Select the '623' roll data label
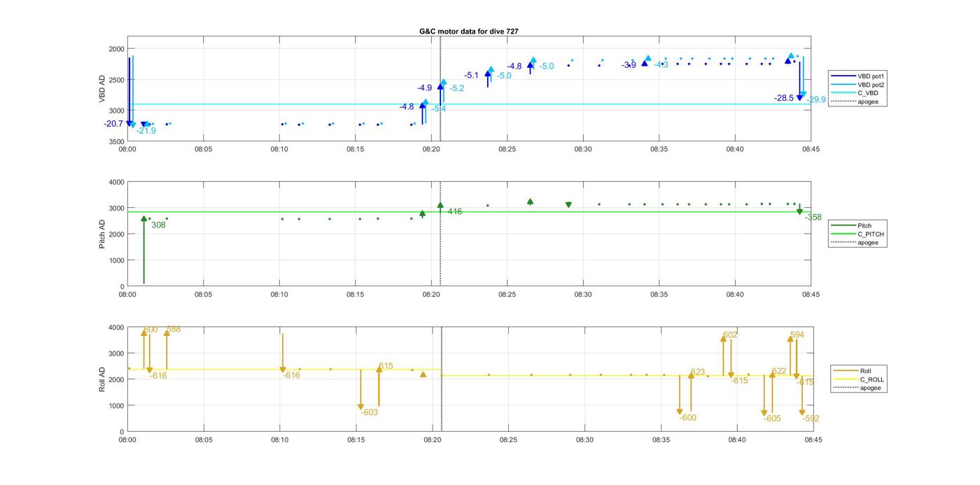The width and height of the screenshot is (980, 485). [x=698, y=372]
